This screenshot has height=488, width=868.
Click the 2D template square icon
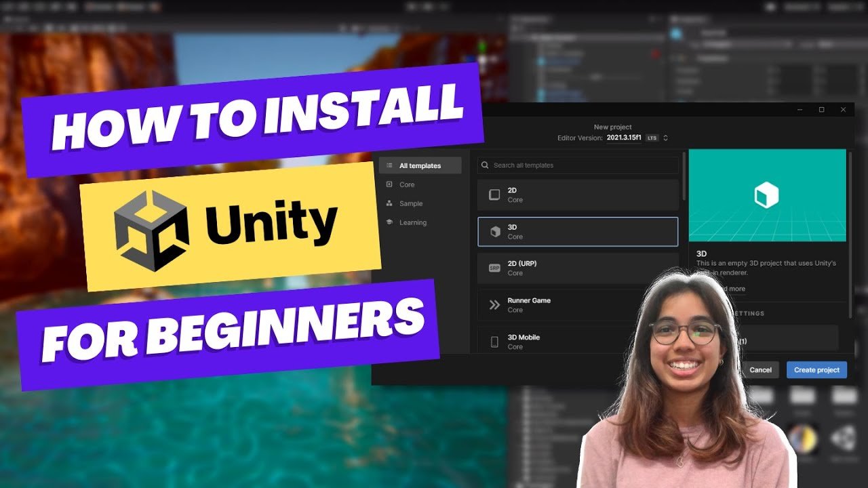[x=494, y=195]
